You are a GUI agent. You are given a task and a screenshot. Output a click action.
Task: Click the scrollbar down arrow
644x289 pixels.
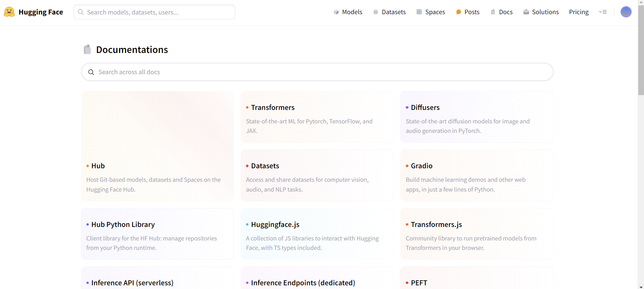[x=641, y=287]
